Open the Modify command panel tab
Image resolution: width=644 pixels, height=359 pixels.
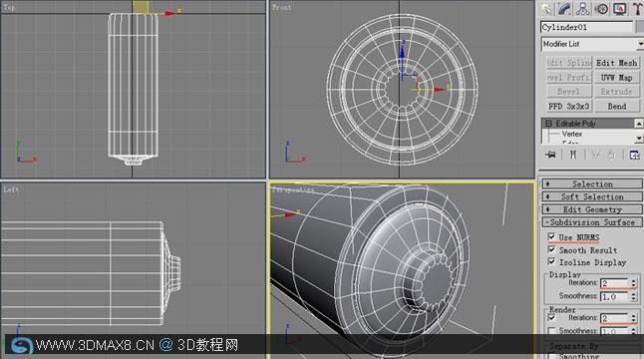click(x=564, y=9)
